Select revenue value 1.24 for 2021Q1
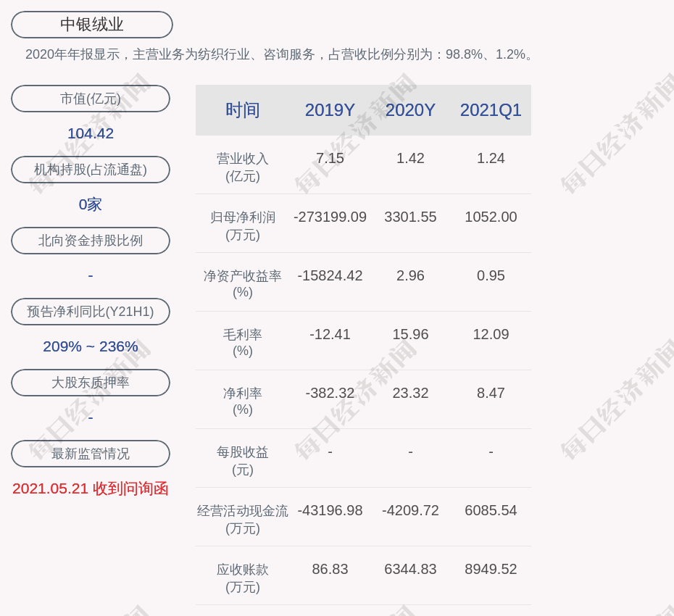The image size is (674, 616). (x=491, y=158)
